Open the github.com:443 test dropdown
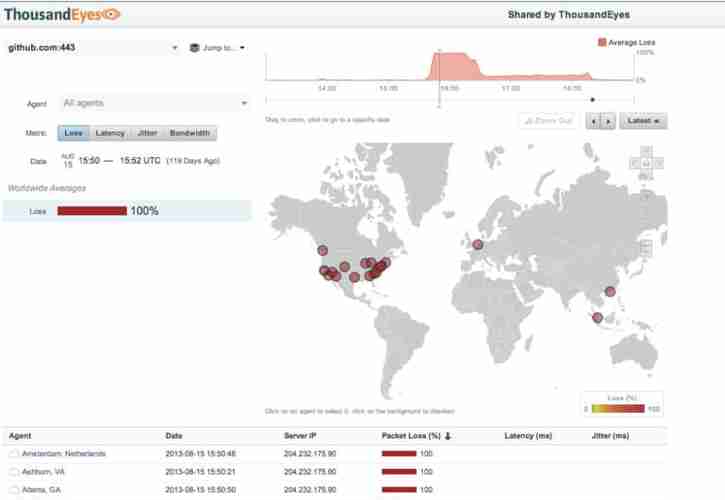The image size is (725, 500). pyautogui.click(x=92, y=48)
